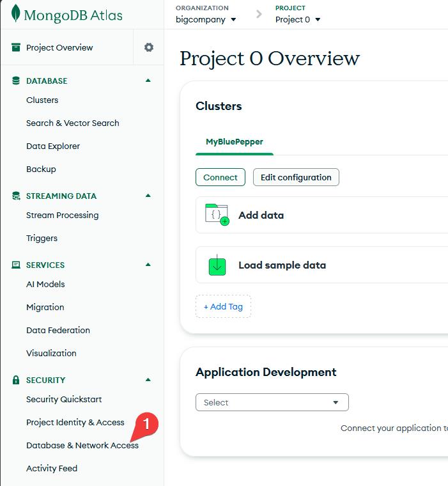Open Project Overview in sidebar

(59, 47)
